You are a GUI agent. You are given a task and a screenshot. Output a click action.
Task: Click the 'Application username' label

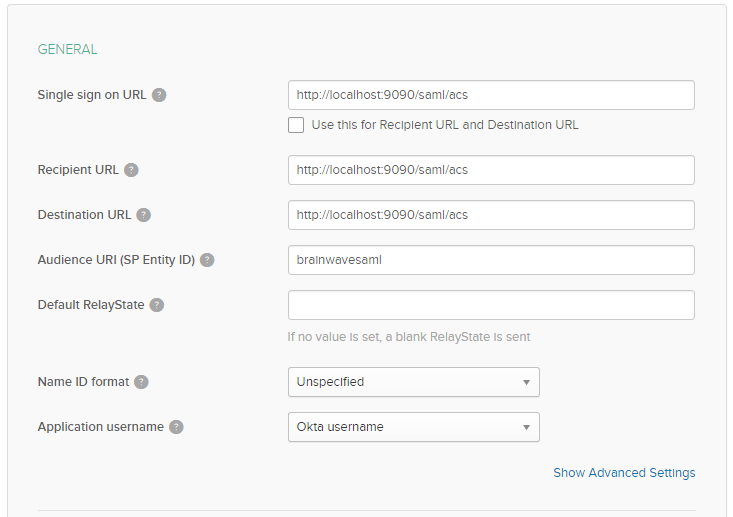click(101, 427)
